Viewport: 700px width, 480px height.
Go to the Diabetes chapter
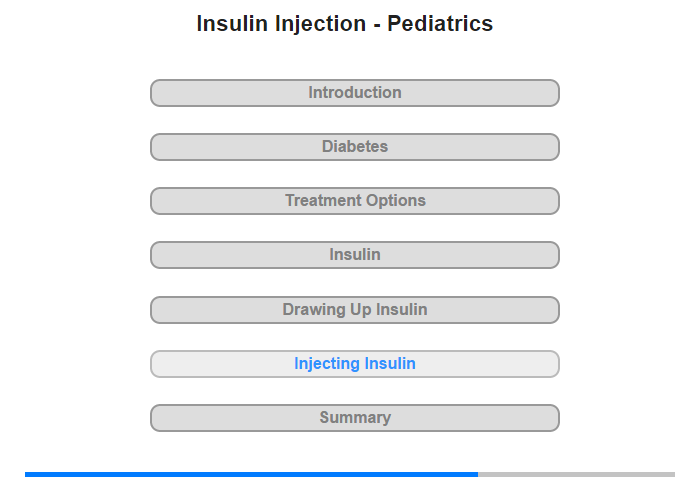354,147
